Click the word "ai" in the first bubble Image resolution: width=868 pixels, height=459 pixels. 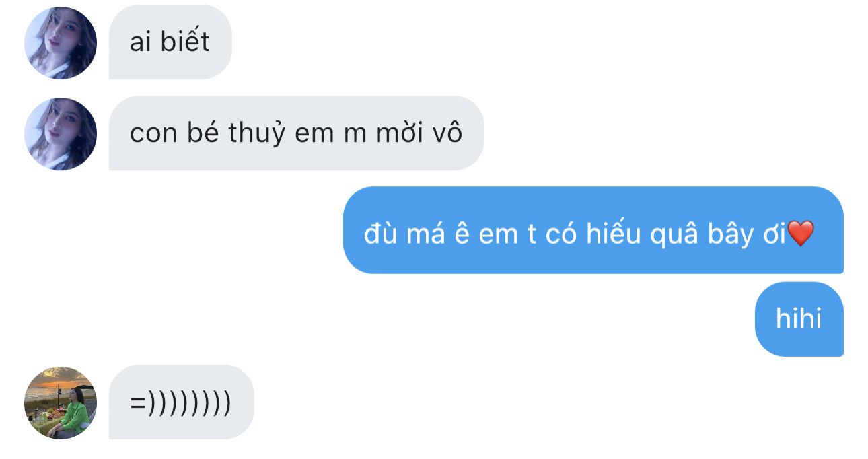(140, 43)
